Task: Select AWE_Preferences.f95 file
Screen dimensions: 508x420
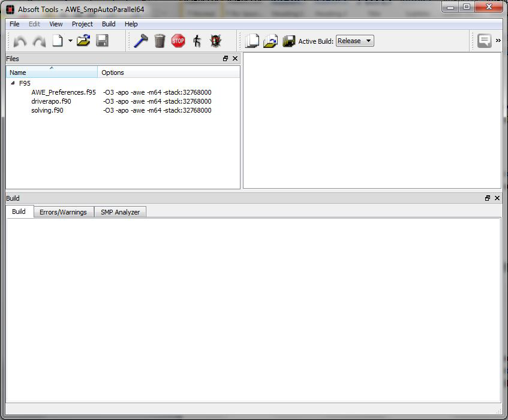Action: click(x=64, y=92)
